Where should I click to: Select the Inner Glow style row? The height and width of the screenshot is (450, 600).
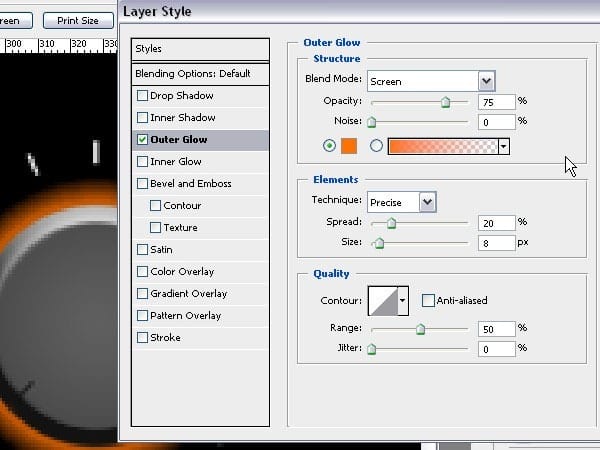point(200,161)
